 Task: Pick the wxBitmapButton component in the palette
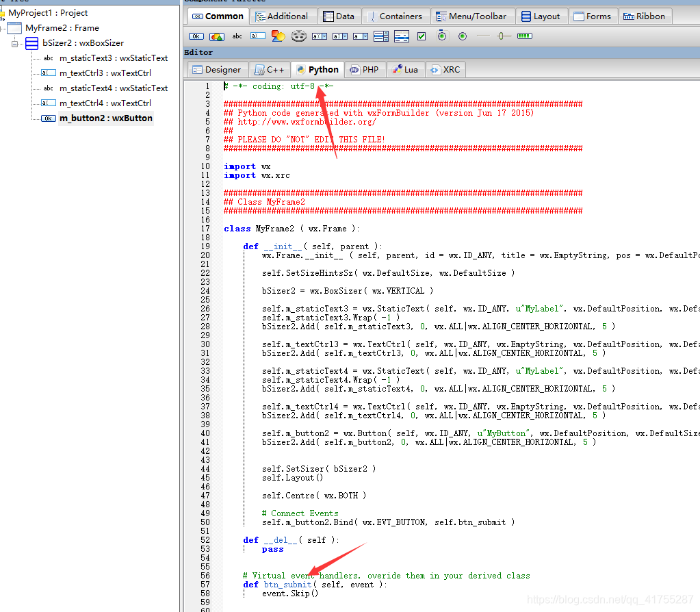[216, 36]
